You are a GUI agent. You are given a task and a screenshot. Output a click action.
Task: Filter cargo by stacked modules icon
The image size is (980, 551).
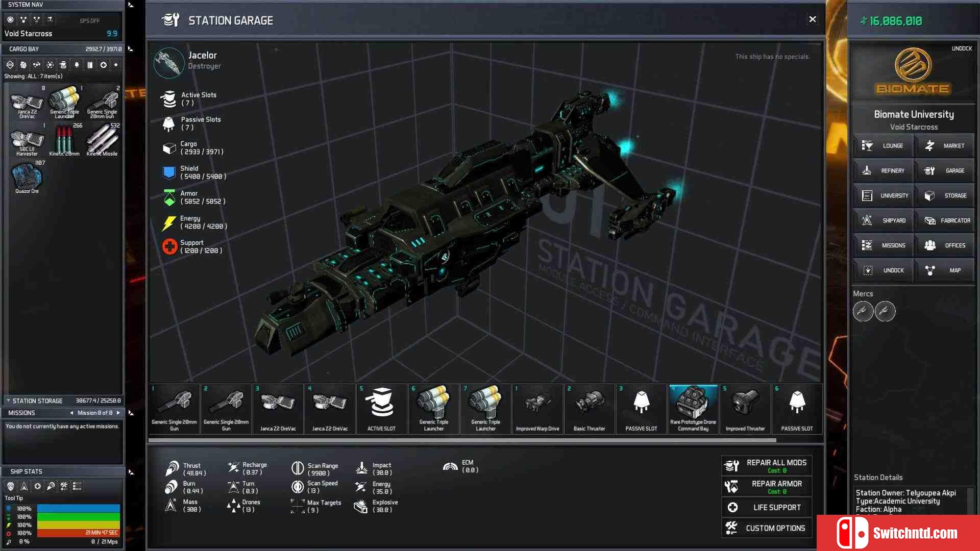(63, 65)
